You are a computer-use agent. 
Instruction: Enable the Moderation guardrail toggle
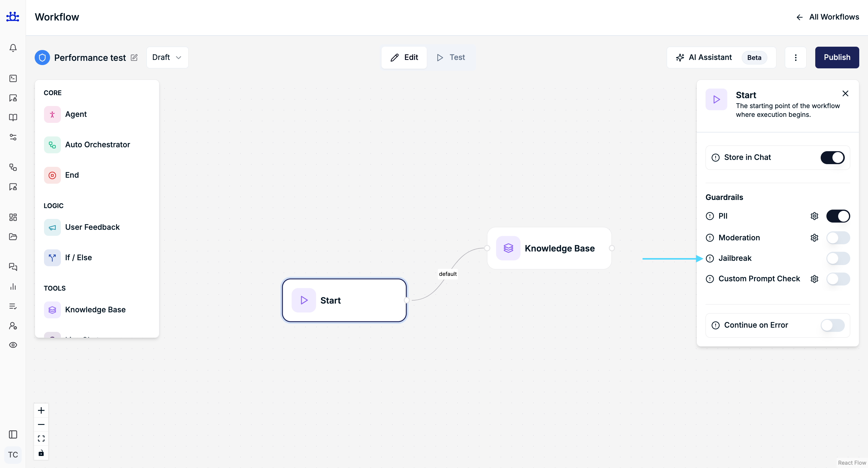point(838,238)
